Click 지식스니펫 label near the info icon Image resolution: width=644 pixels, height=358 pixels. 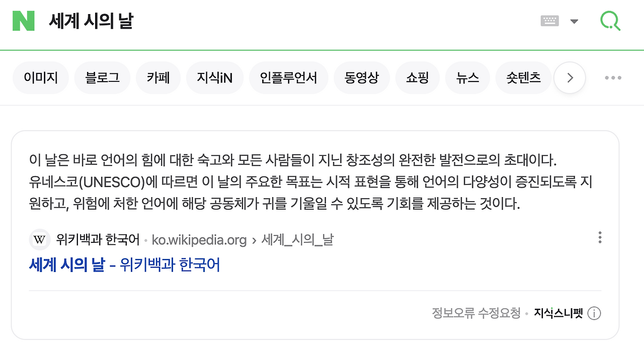tap(557, 313)
